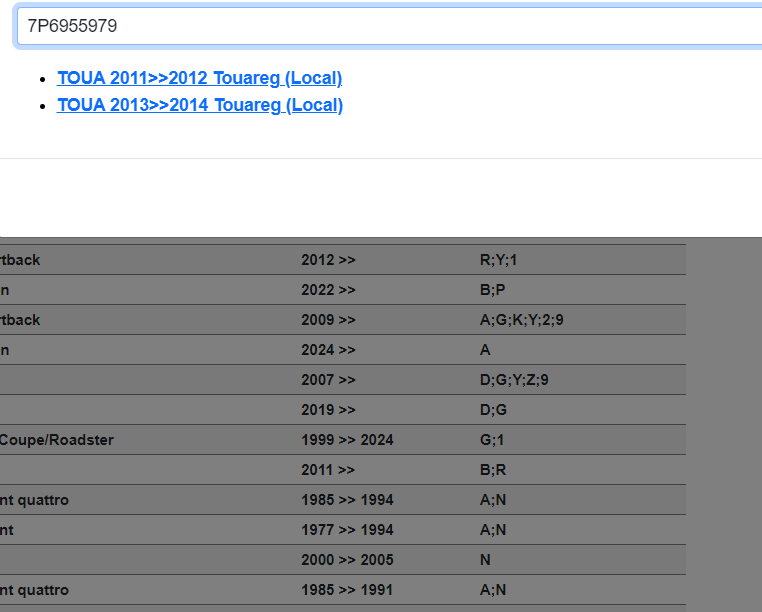Select the D;G;Y;Z;9 code cell
762x612 pixels.
pos(514,380)
